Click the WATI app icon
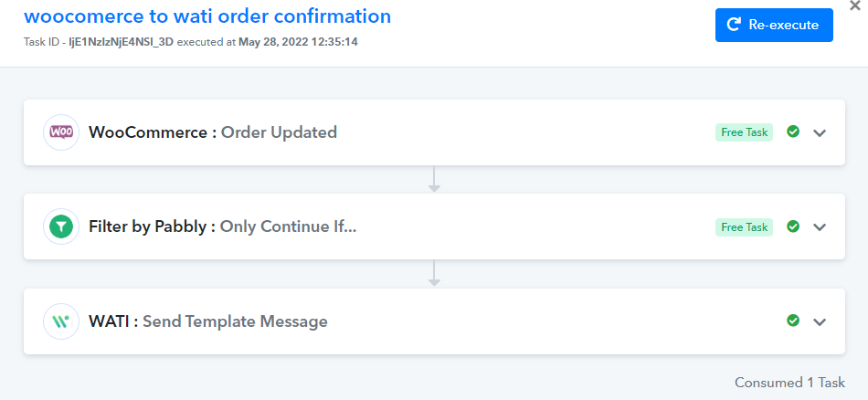Viewport: 868px width, 400px height. click(x=61, y=321)
